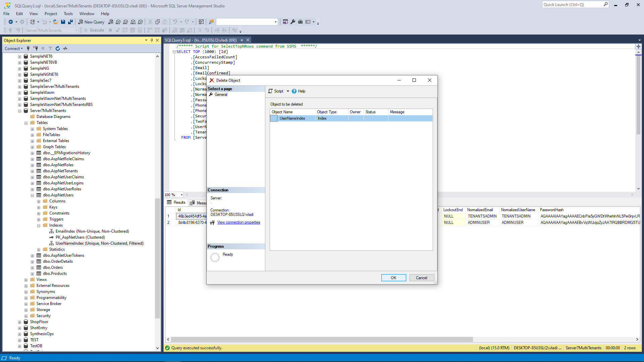Open the Toolbox icon in toolbar

click(300, 22)
